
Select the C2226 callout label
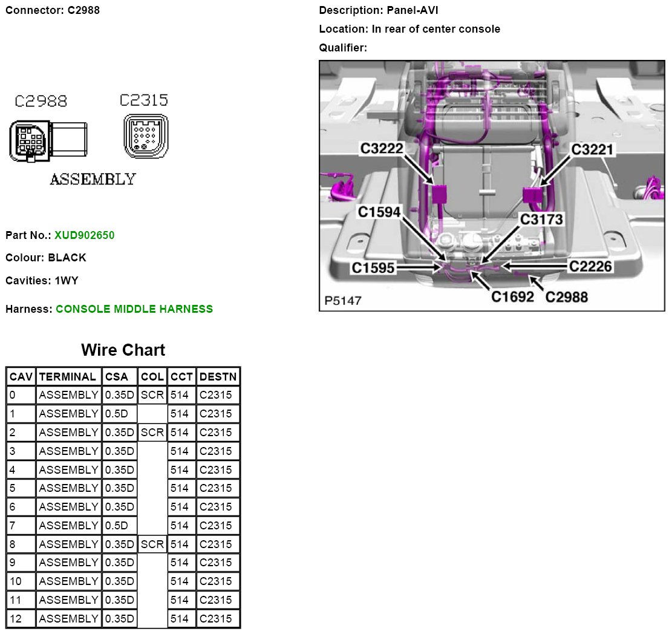click(x=590, y=266)
